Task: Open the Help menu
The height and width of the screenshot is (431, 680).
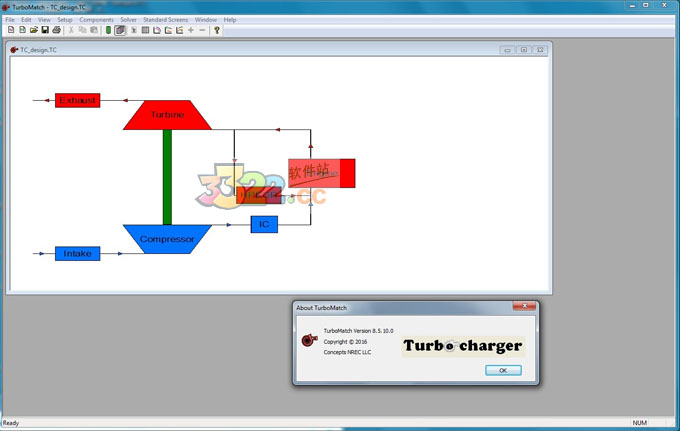Action: (x=230, y=20)
